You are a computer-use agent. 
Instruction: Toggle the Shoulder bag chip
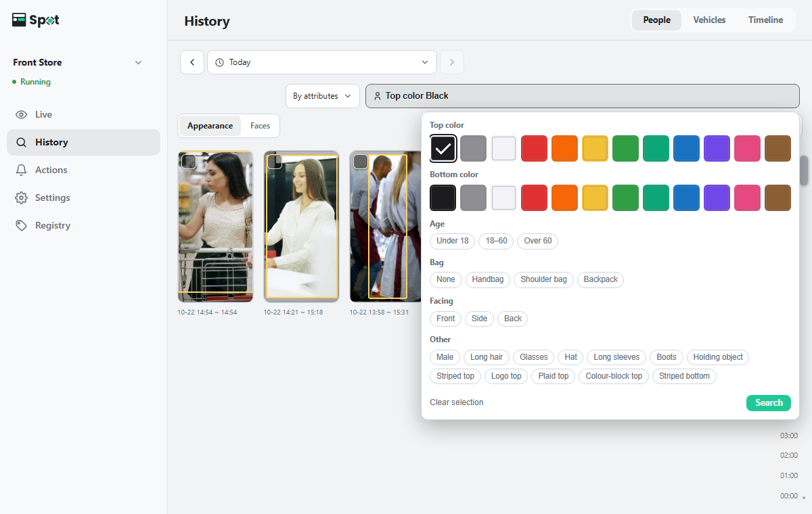(544, 279)
